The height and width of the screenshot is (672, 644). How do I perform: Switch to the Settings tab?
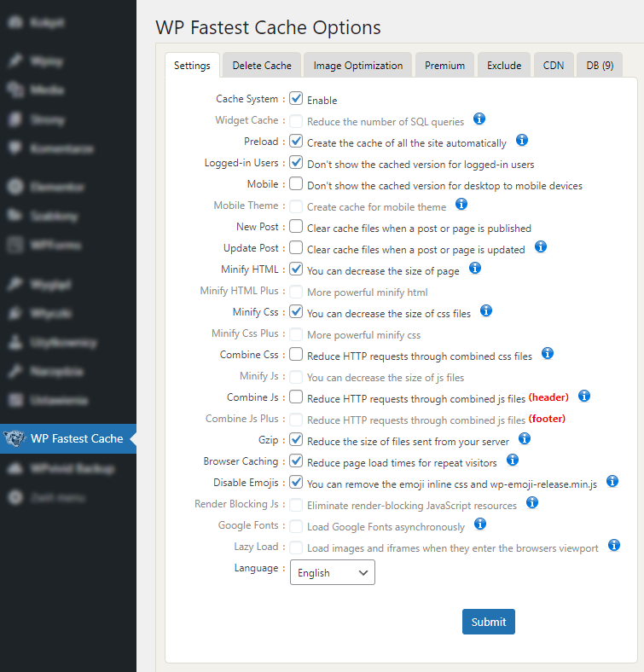pos(192,65)
